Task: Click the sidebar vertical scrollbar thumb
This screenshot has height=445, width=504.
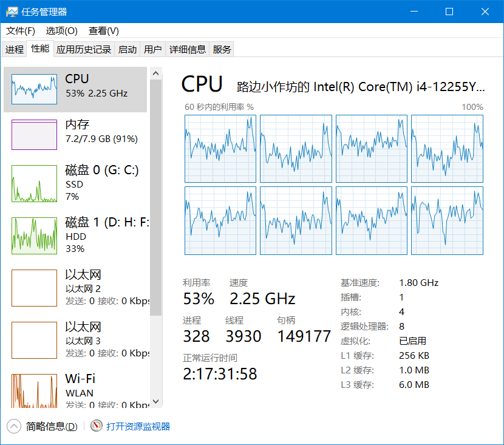Action: point(156,197)
